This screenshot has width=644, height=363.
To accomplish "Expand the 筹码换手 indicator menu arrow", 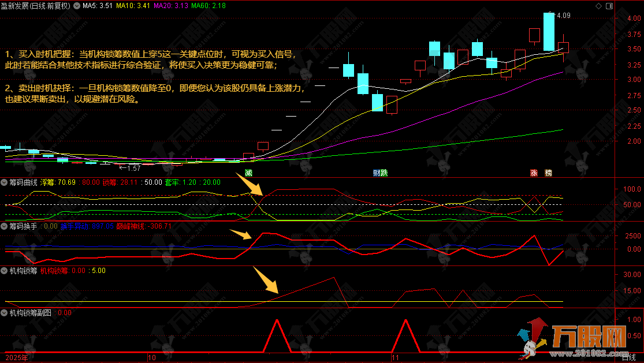I will 5,226.
